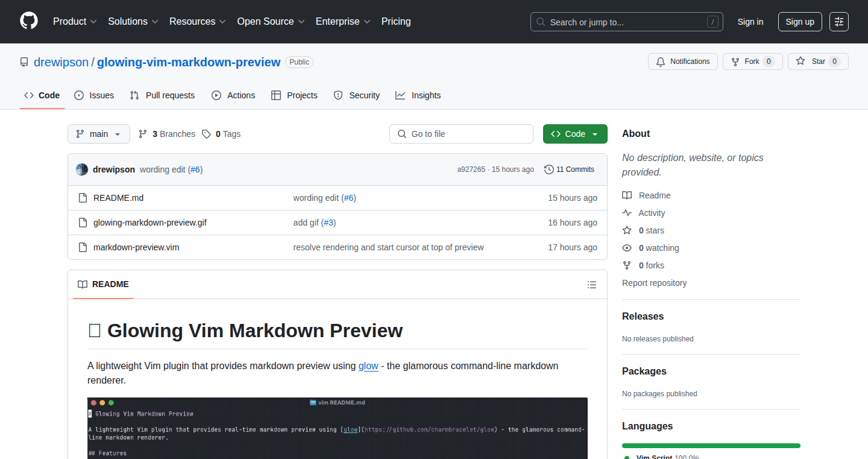Fork this repository
This screenshot has width=868, height=459.
[752, 62]
